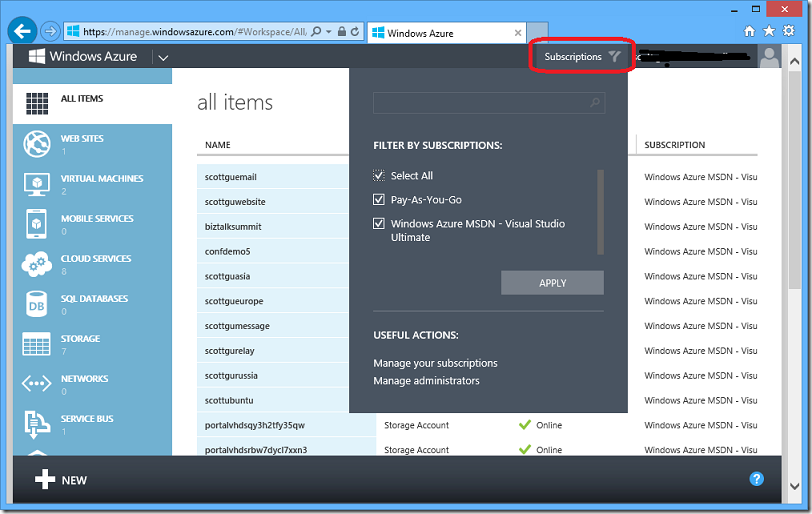The image size is (812, 514).
Task: Select the scottgurussia row
Action: 272,375
